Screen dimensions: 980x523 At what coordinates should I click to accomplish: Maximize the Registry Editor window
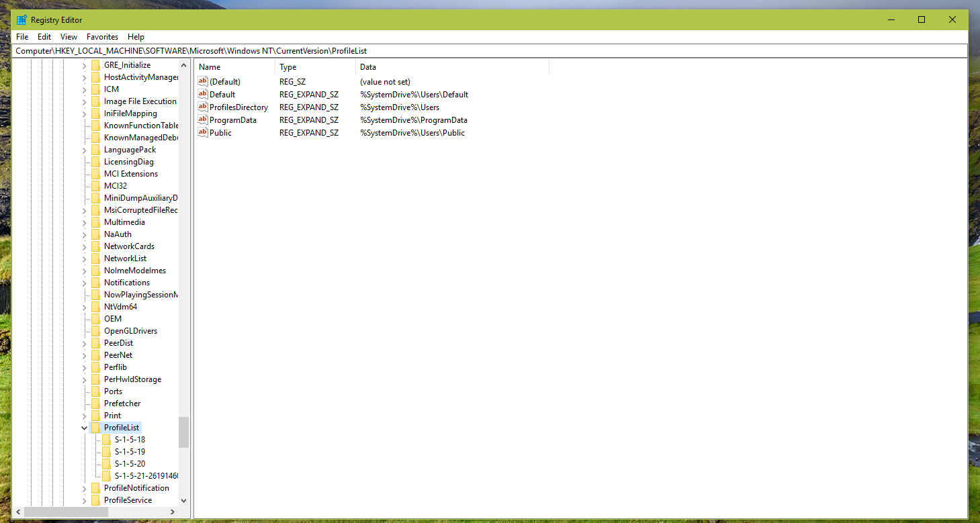coord(922,19)
